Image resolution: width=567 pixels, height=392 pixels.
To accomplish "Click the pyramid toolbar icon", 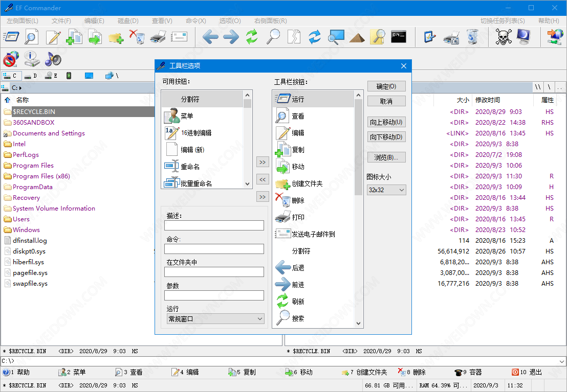I will coord(357,38).
